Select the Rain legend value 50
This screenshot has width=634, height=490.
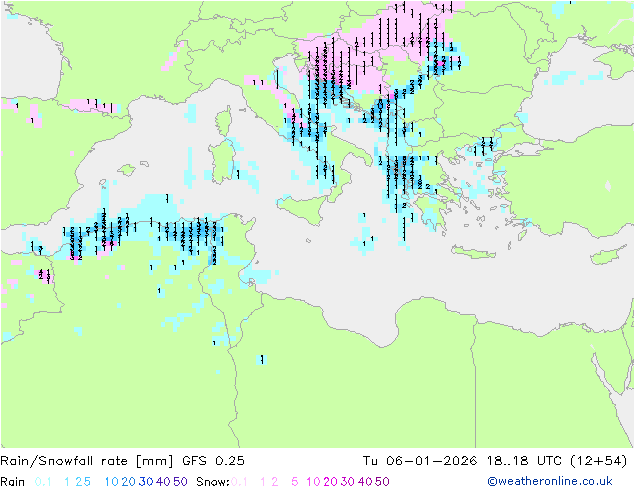coord(180,482)
